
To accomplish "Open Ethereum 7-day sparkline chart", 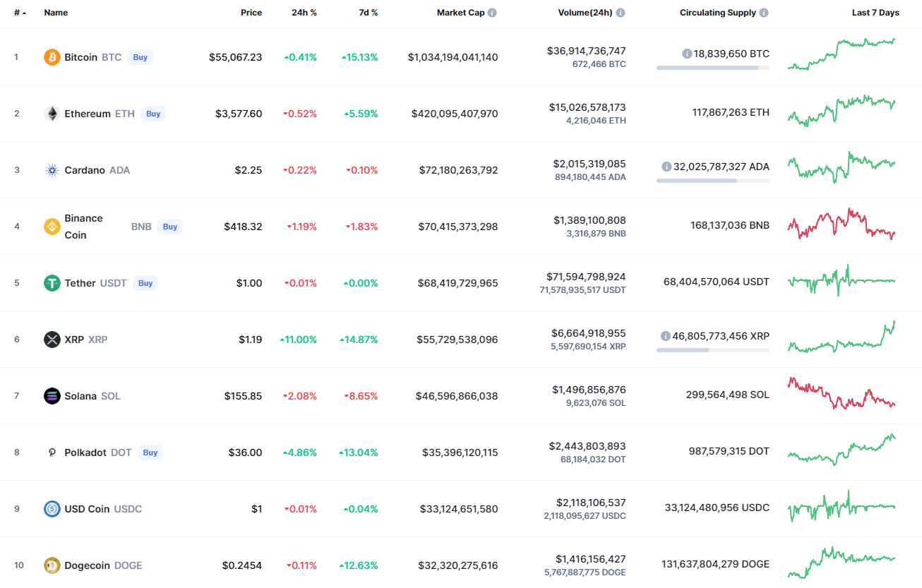I will (x=842, y=112).
